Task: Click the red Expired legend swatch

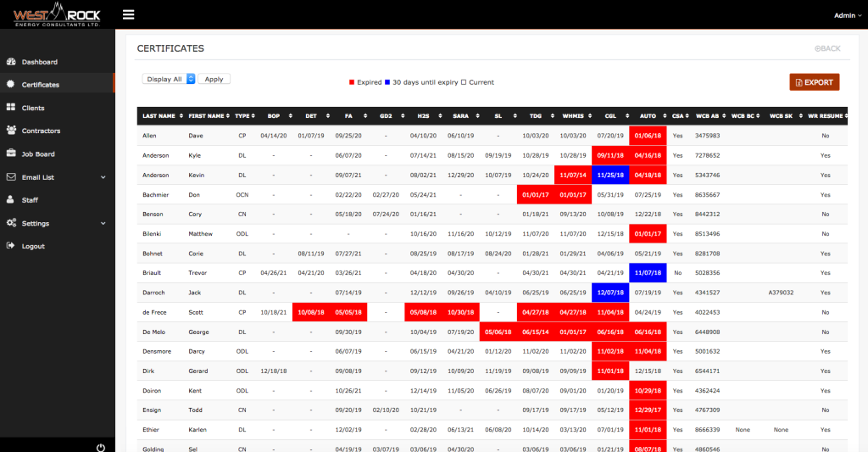Action: point(352,82)
